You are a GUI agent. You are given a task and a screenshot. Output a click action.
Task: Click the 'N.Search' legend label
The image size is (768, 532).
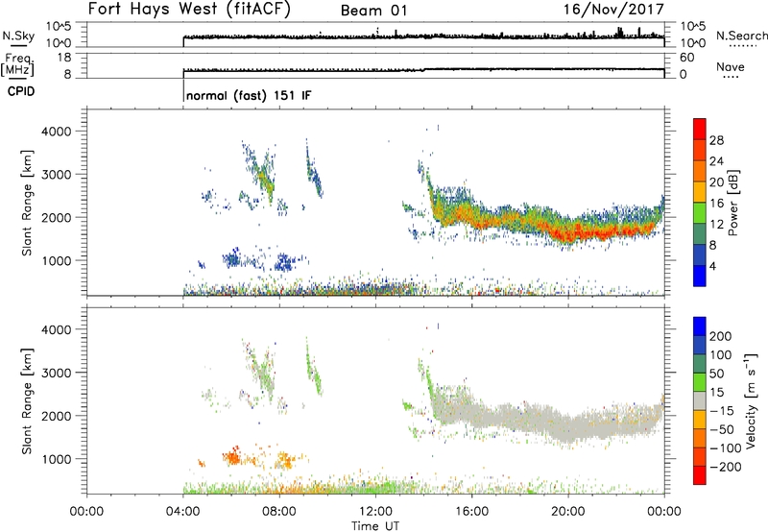point(741,36)
